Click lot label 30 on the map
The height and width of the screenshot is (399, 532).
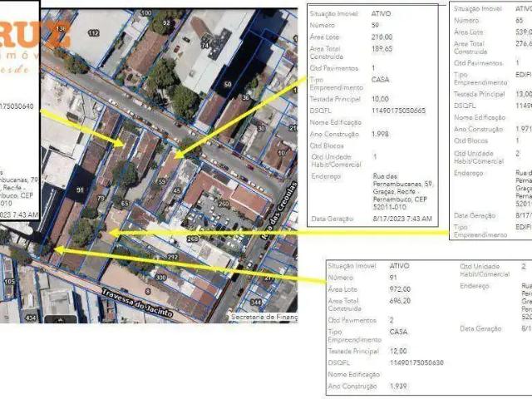click(261, 129)
